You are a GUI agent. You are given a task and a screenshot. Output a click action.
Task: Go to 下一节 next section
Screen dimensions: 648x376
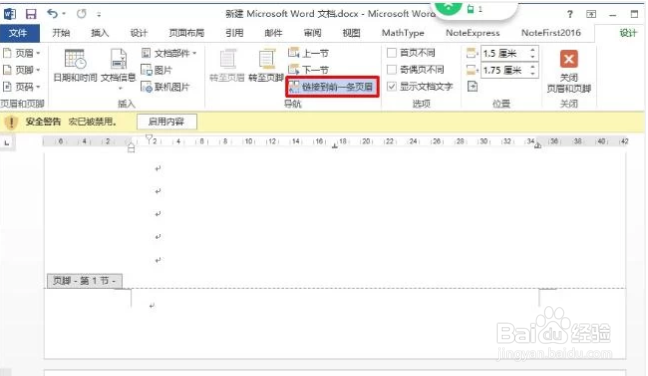(308, 70)
